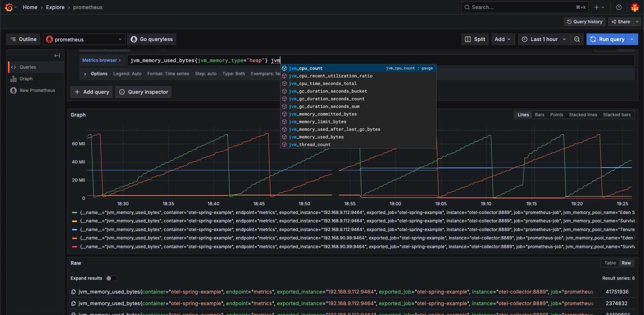Click the Go queryless compass icon

(134, 39)
